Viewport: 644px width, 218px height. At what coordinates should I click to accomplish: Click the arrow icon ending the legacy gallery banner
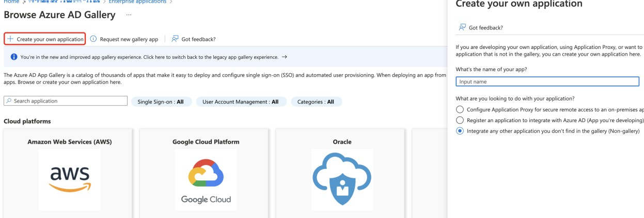285,57
